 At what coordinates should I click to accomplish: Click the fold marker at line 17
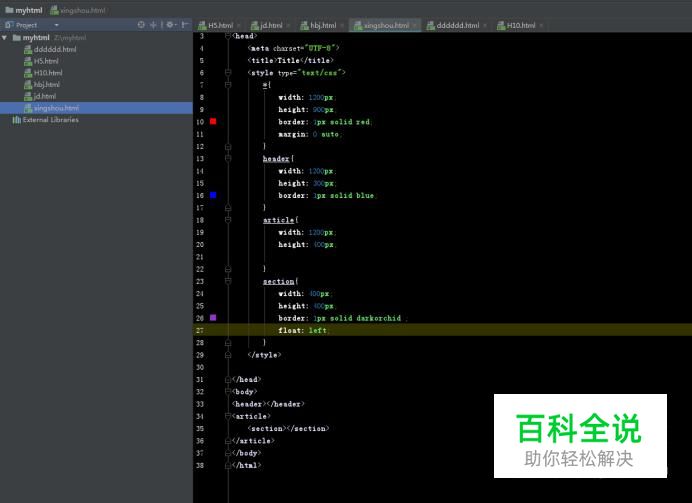(228, 207)
